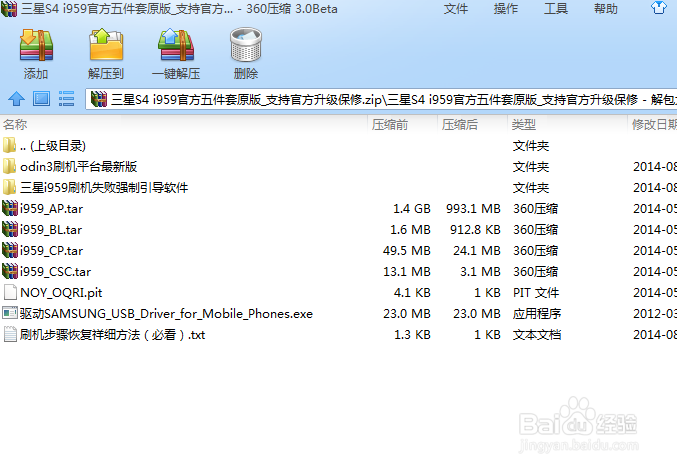The width and height of the screenshot is (677, 469).
Task: Go up one level with blue arrow
Action: click(x=16, y=99)
